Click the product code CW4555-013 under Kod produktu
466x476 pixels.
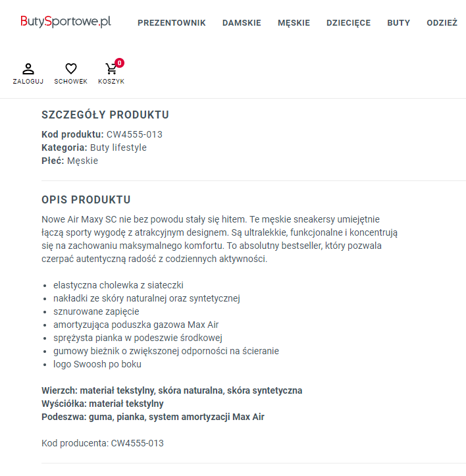pyautogui.click(x=134, y=134)
